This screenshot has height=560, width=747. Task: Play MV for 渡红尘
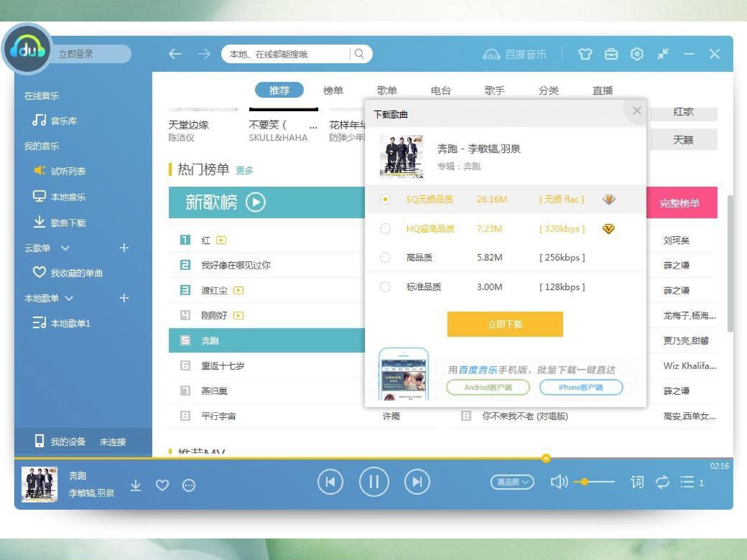tap(238, 290)
